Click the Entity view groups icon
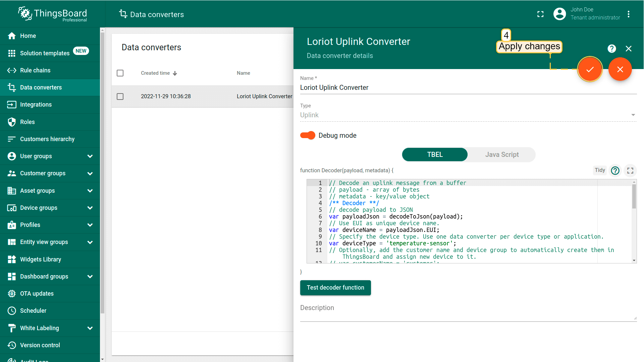The image size is (644, 362). [x=12, y=242]
